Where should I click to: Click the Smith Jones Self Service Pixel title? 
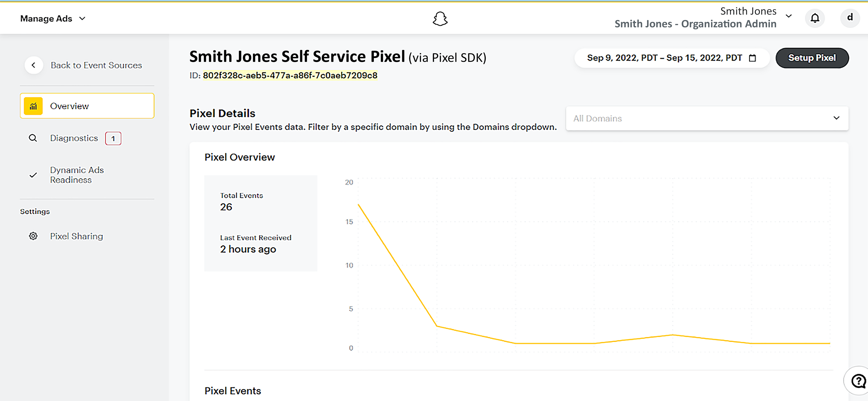pyautogui.click(x=297, y=56)
